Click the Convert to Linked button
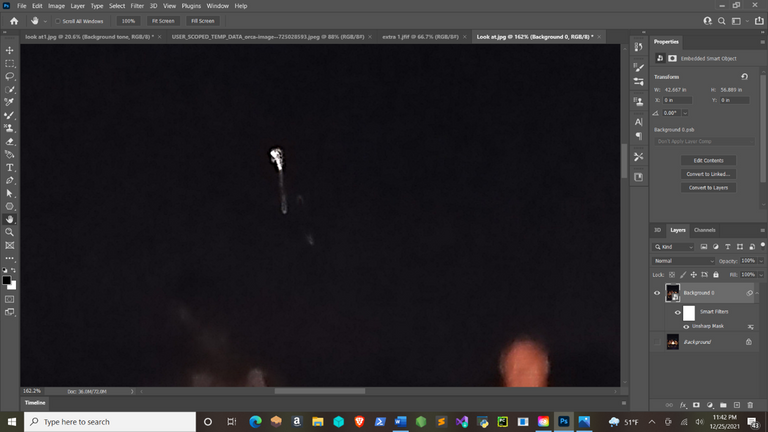This screenshot has width=768, height=432. tap(708, 174)
